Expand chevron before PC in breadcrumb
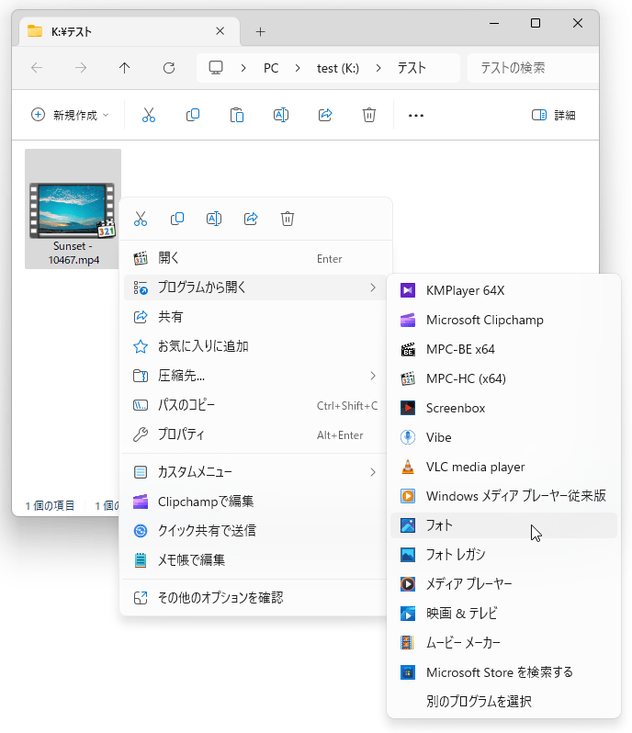The width and height of the screenshot is (632, 733). click(x=243, y=68)
